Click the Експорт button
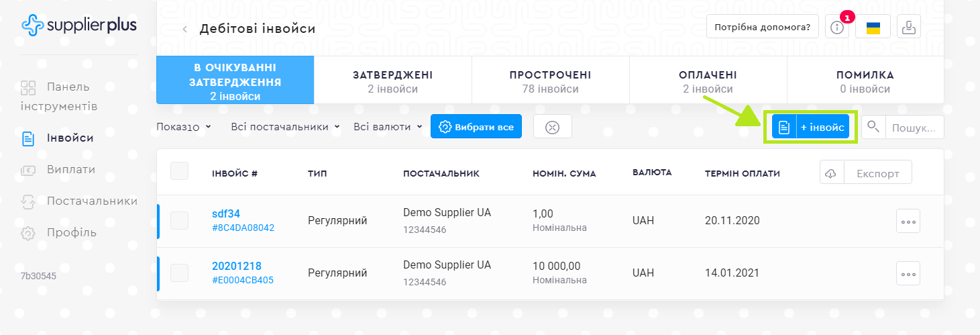This screenshot has width=980, height=335. (877, 173)
